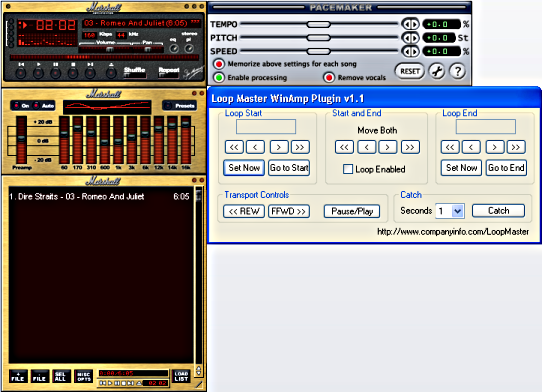Click the mini play icon in playlist footer
Screen dimensions: 542x392
point(110,383)
